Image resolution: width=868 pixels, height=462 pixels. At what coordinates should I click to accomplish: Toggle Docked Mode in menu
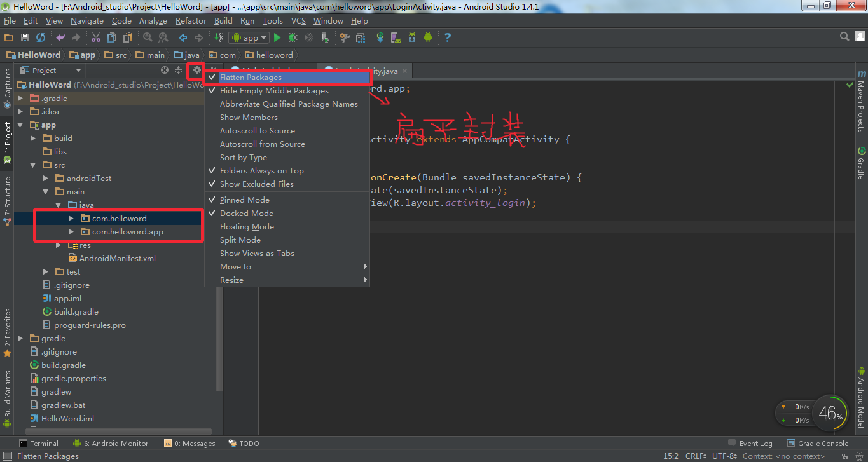(x=287, y=214)
